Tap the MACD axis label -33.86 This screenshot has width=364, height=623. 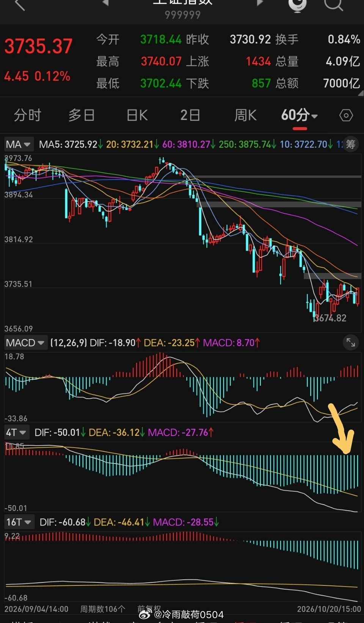click(x=16, y=418)
